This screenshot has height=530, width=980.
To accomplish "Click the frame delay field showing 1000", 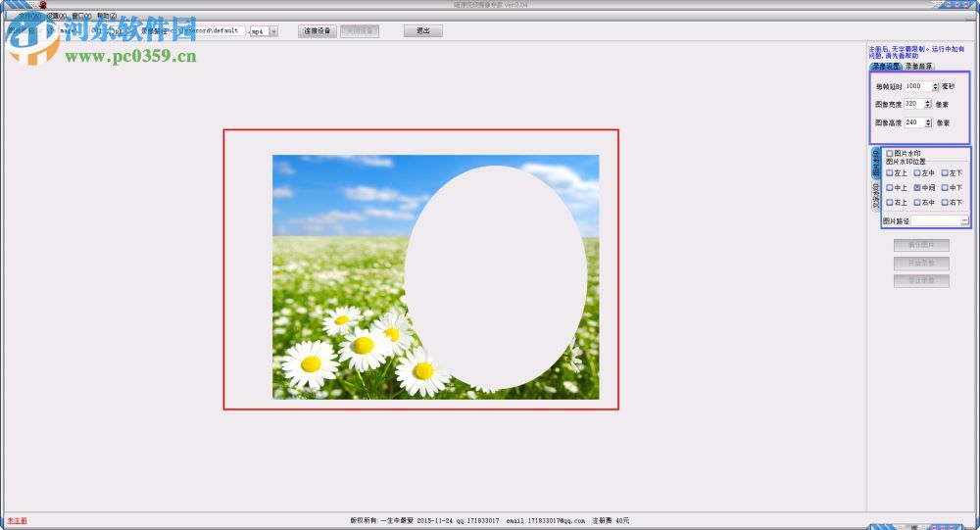I will pyautogui.click(x=917, y=86).
